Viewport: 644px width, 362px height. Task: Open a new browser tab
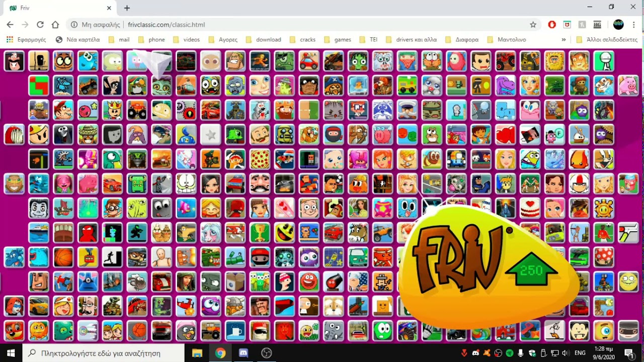127,8
